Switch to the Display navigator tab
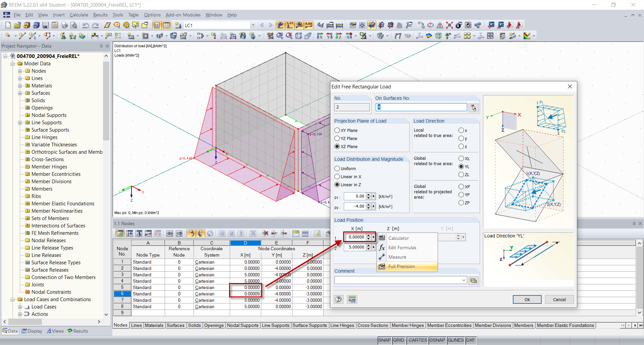Image resolution: width=644 pixels, height=345 pixels. [32, 331]
